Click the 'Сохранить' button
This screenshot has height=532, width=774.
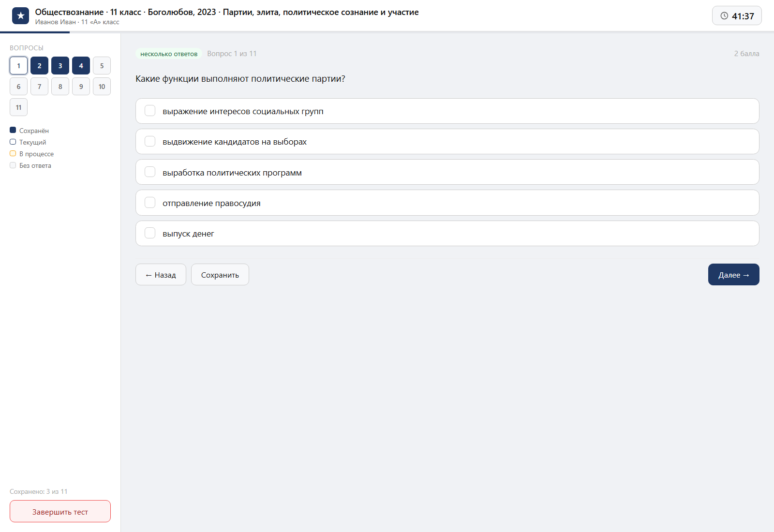point(220,275)
